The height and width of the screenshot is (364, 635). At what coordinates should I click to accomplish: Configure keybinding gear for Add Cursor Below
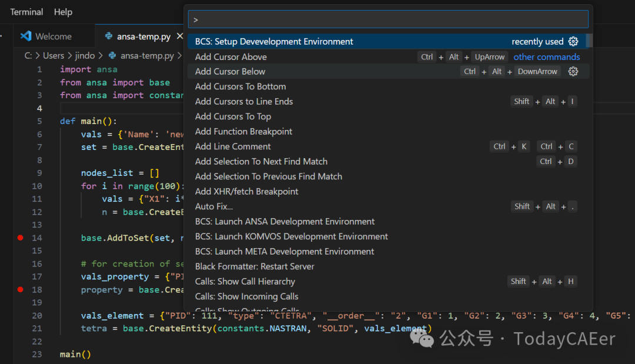[x=573, y=71]
